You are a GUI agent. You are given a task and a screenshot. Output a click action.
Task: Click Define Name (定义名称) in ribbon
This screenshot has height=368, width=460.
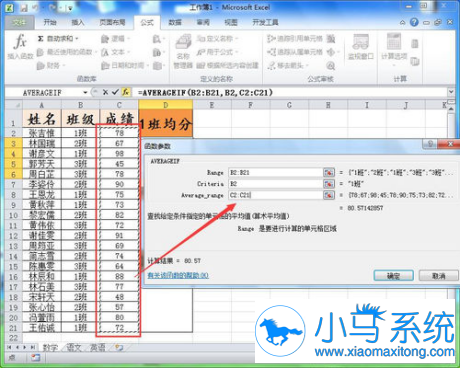coord(217,39)
